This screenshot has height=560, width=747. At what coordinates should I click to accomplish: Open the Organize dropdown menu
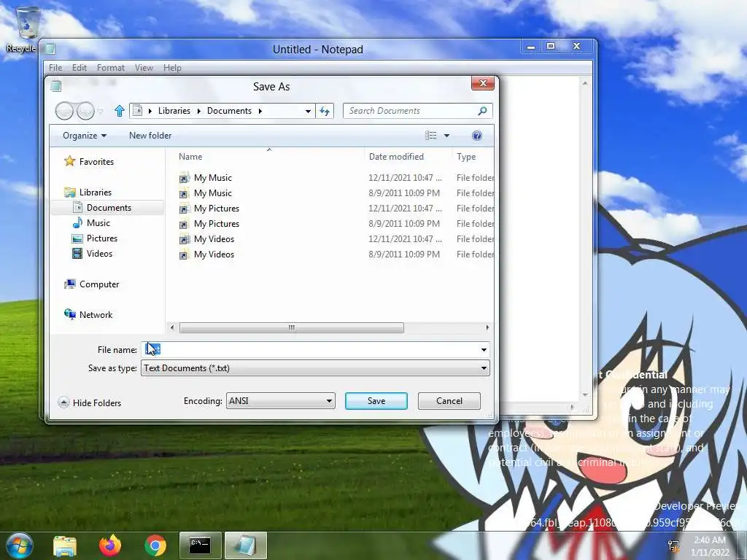[85, 136]
